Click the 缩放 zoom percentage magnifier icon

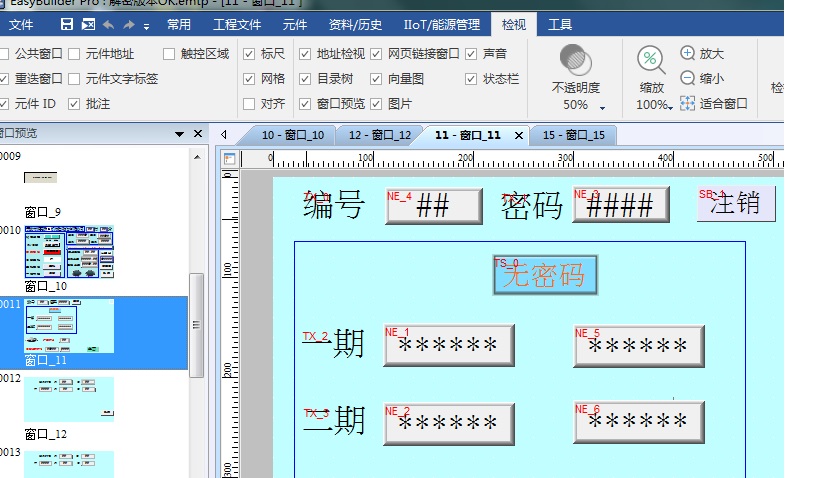(651, 60)
